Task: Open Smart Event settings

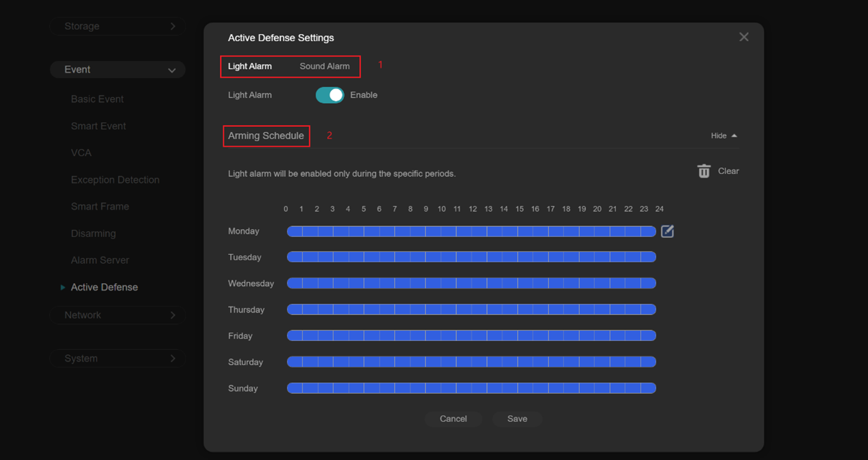Action: tap(99, 126)
